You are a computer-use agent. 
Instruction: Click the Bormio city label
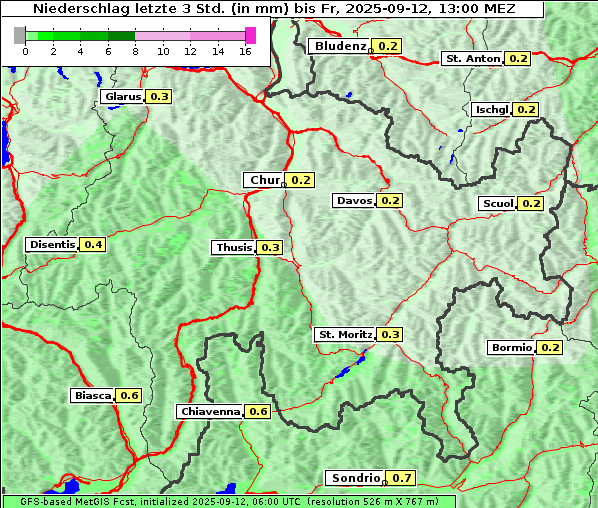pyautogui.click(x=511, y=348)
